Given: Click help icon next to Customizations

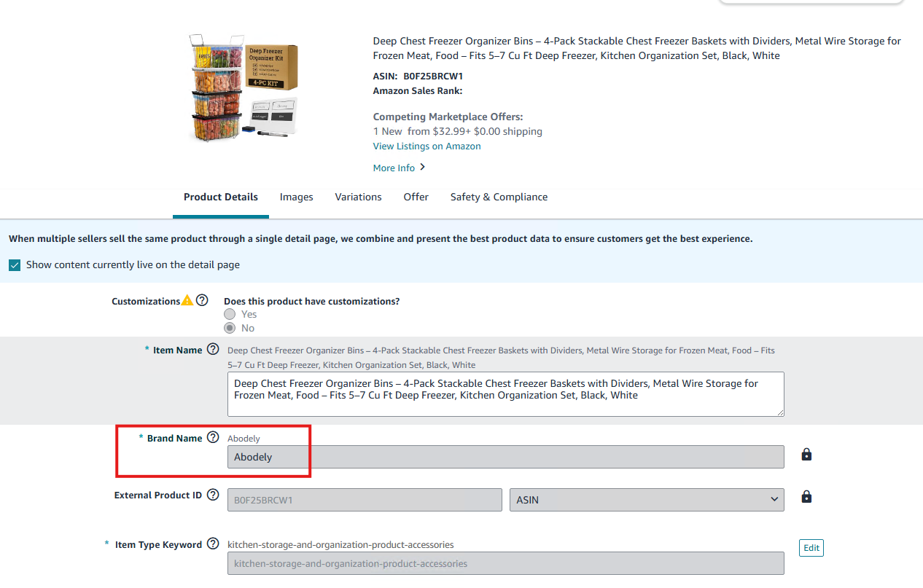Looking at the screenshot, I should [203, 300].
